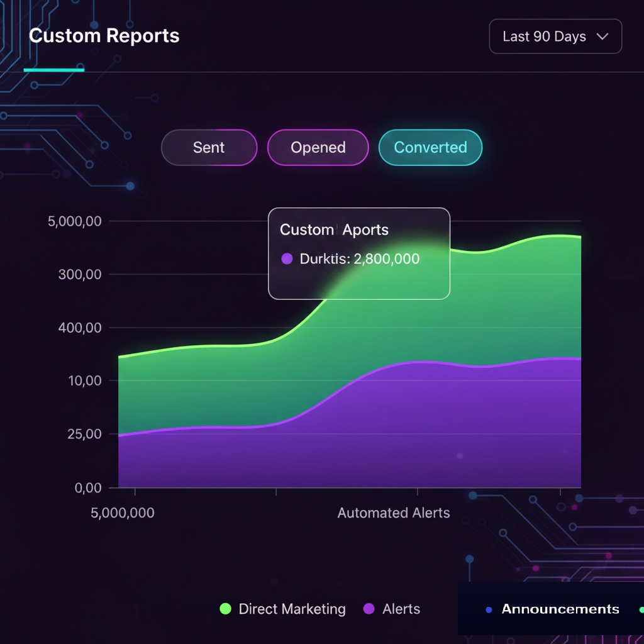This screenshot has width=644, height=644.
Task: Click the blue Announcements legend dot
Action: (x=489, y=609)
